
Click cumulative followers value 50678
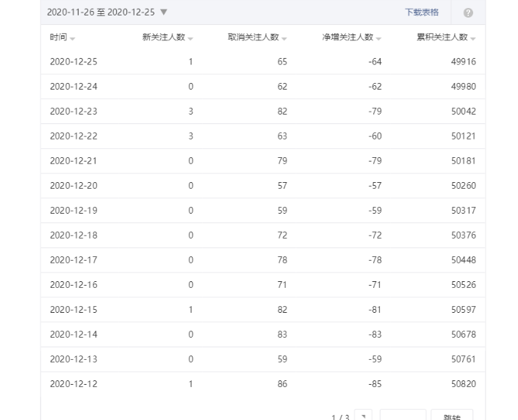coord(464,335)
